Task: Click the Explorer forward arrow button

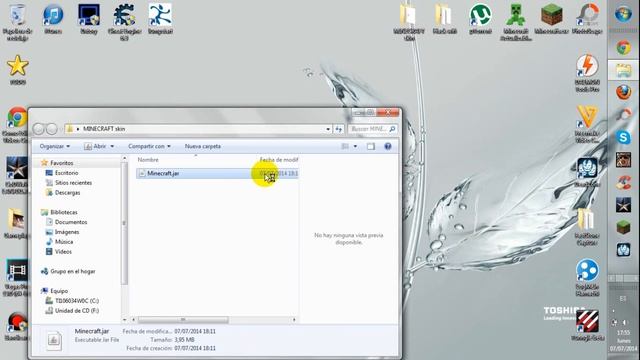Action: tap(51, 129)
